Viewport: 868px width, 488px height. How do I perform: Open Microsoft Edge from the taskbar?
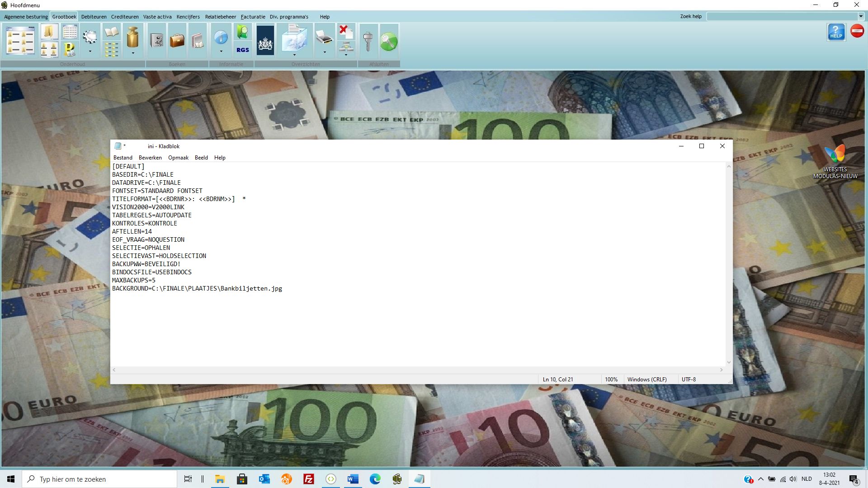coord(375,479)
